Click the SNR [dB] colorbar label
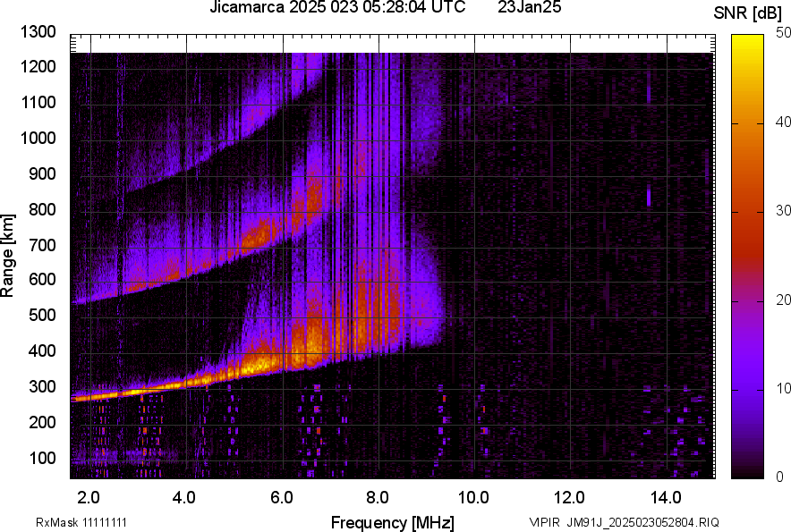Screen dimensions: 791x532 (748, 13)
